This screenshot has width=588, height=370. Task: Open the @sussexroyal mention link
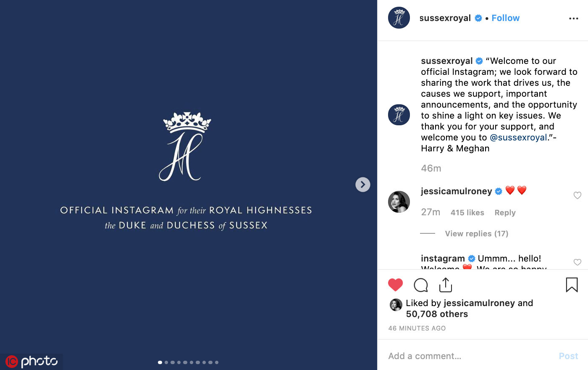click(x=518, y=137)
